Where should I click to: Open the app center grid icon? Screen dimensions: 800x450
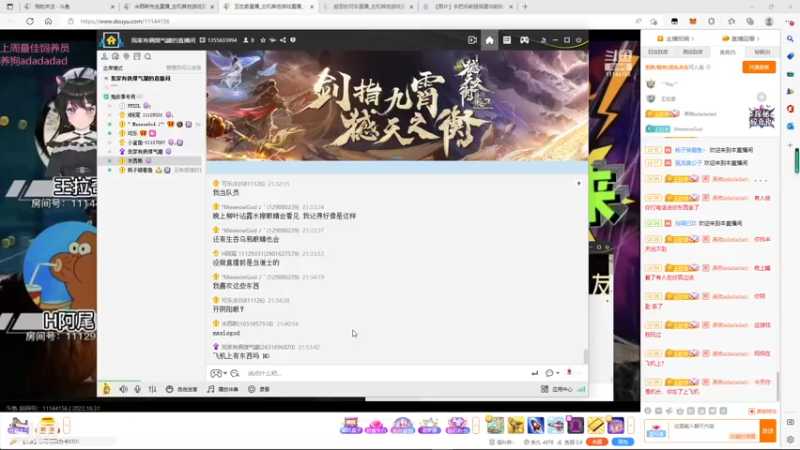544,389
